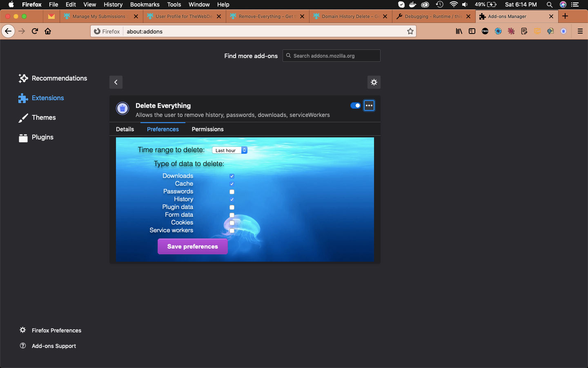Screen dimensions: 588x368
Task: Open Extensions puzzle piece category
Action: (41, 98)
